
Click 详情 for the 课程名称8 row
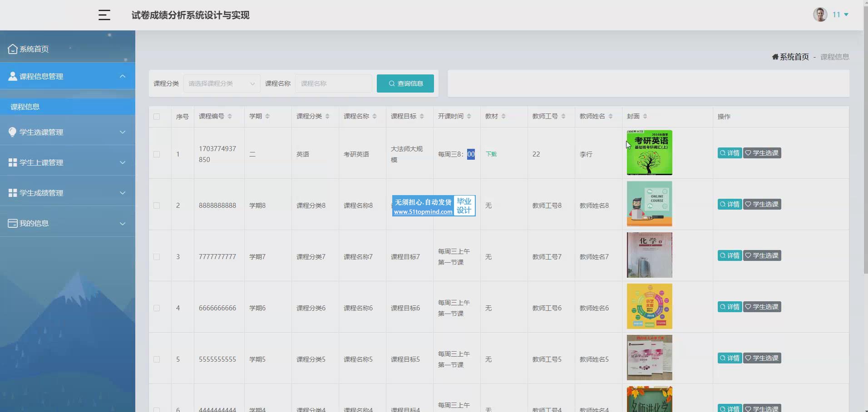[730, 204]
